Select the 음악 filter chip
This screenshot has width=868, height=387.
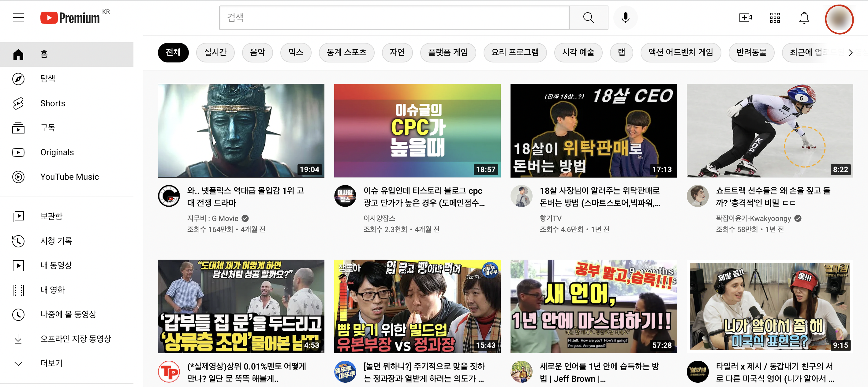pos(257,52)
